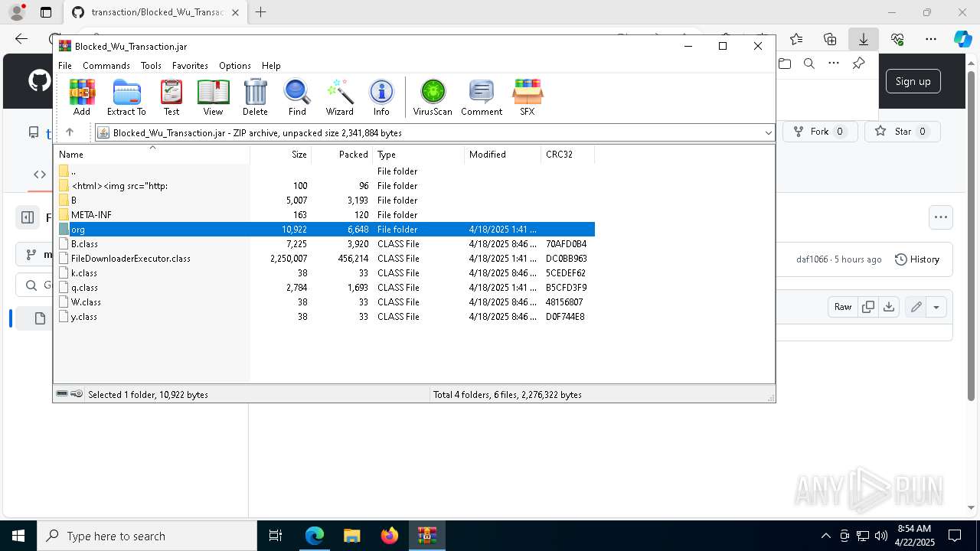
Task: Click the browser back arrow
Action: [x=21, y=39]
